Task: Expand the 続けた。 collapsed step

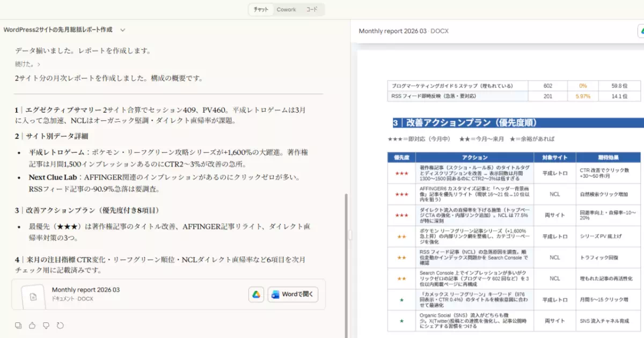Action: point(26,64)
